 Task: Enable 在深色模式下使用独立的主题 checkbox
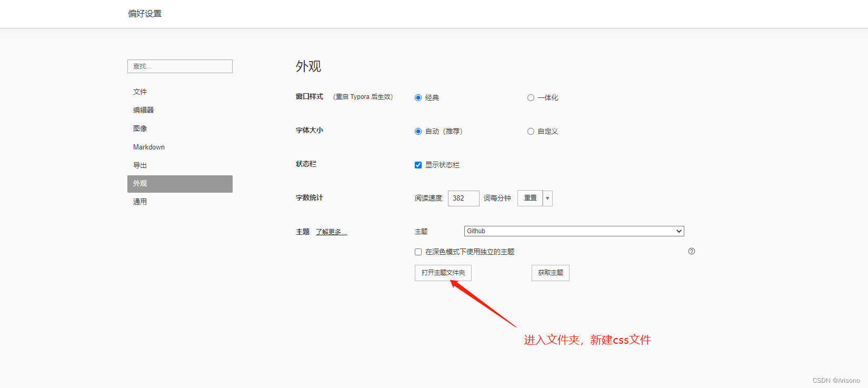(x=418, y=252)
